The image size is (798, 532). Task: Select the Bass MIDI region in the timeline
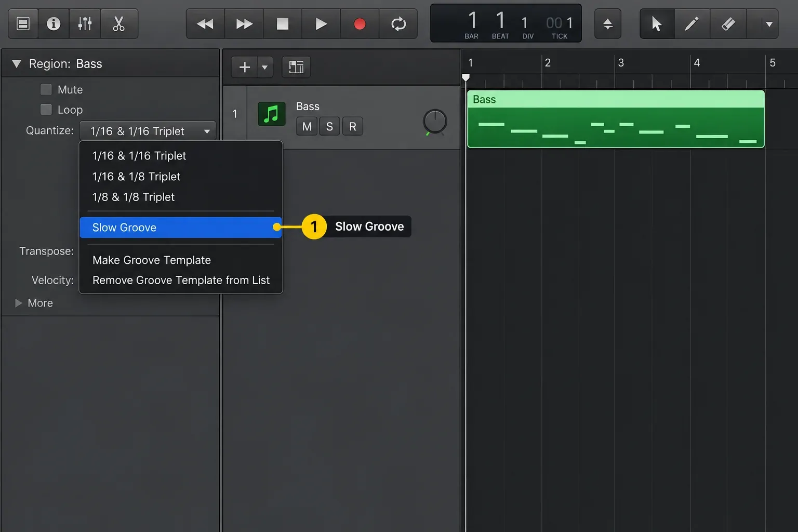[616, 119]
